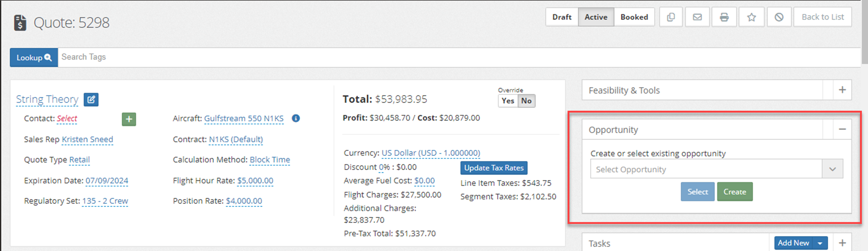Set Override to No
Image resolution: width=868 pixels, height=251 pixels.
(526, 101)
